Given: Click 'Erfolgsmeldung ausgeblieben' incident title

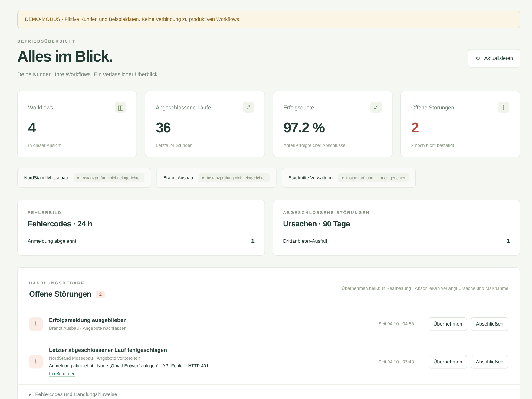Looking at the screenshot, I should [88, 320].
